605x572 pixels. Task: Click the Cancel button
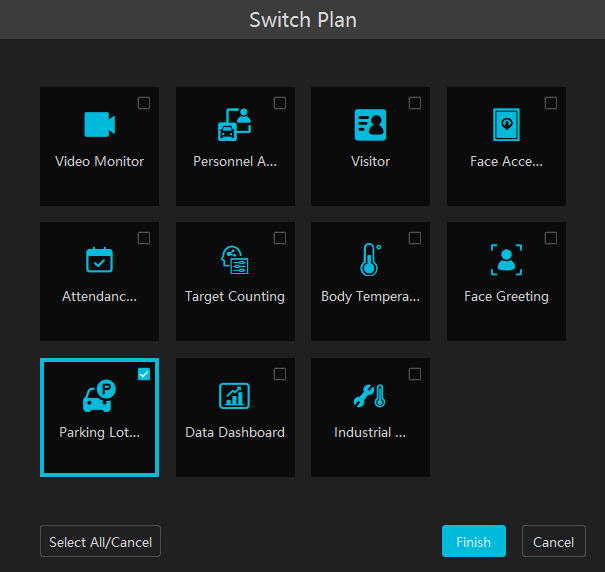(x=553, y=542)
